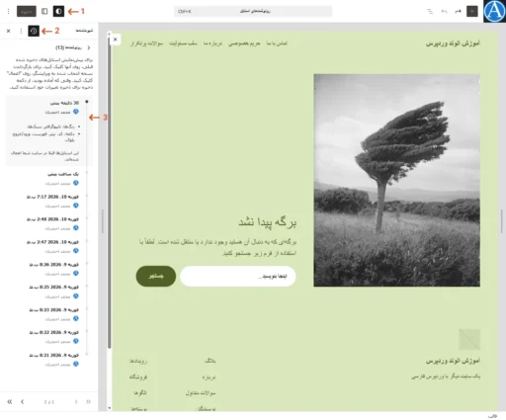Select the February 10, 2026 2:47 revision
The height and width of the screenshot is (420, 506).
click(48, 246)
